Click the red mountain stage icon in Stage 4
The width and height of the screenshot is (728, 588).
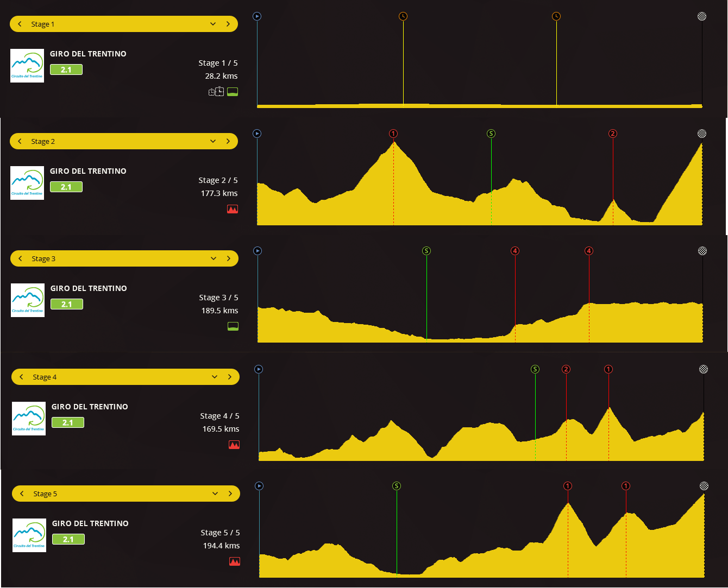pyautogui.click(x=234, y=445)
